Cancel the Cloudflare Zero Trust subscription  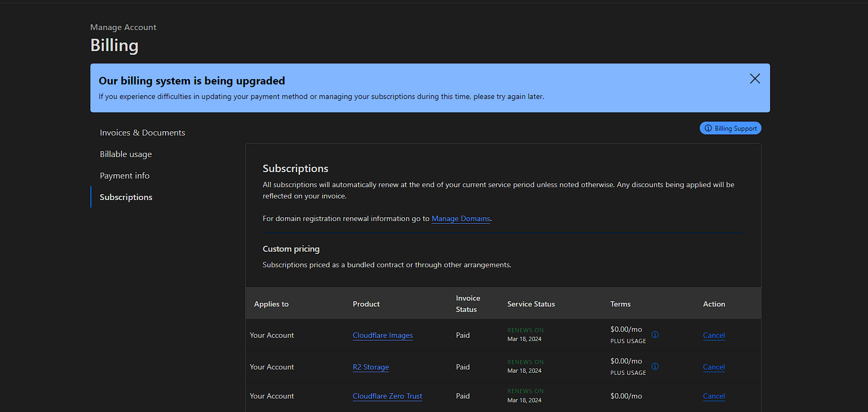click(x=714, y=396)
